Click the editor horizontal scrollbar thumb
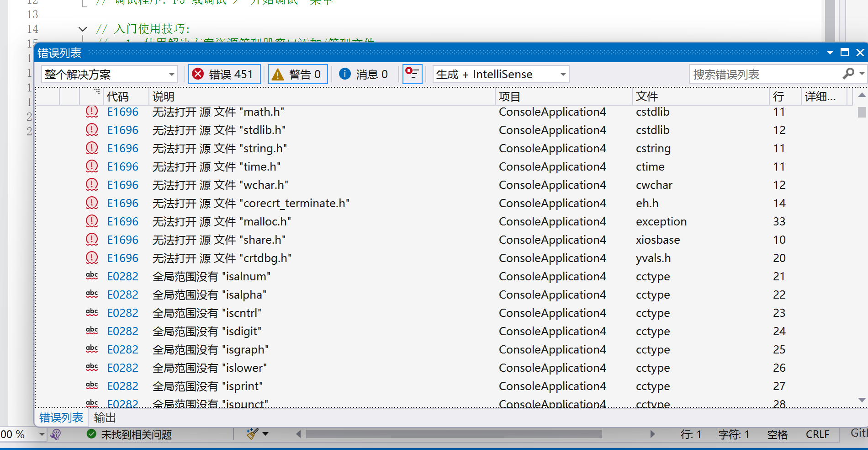Viewport: 868px width, 450px height. point(454,434)
